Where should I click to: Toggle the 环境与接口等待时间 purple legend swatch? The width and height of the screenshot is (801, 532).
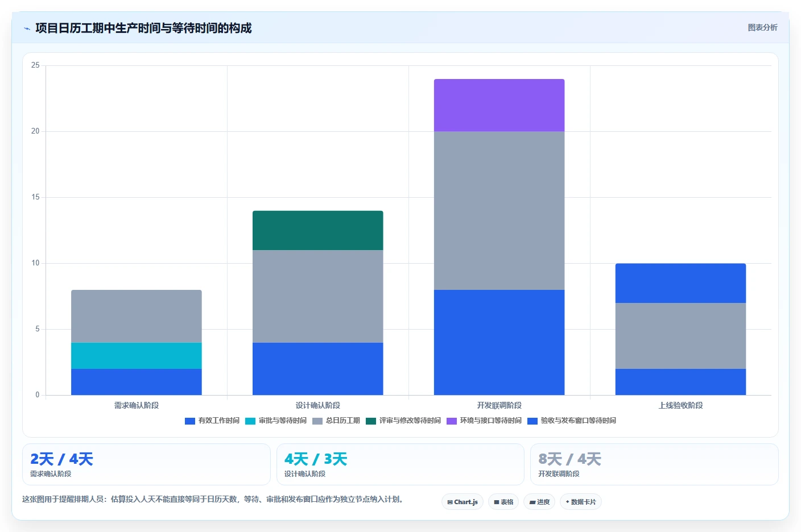coord(452,421)
